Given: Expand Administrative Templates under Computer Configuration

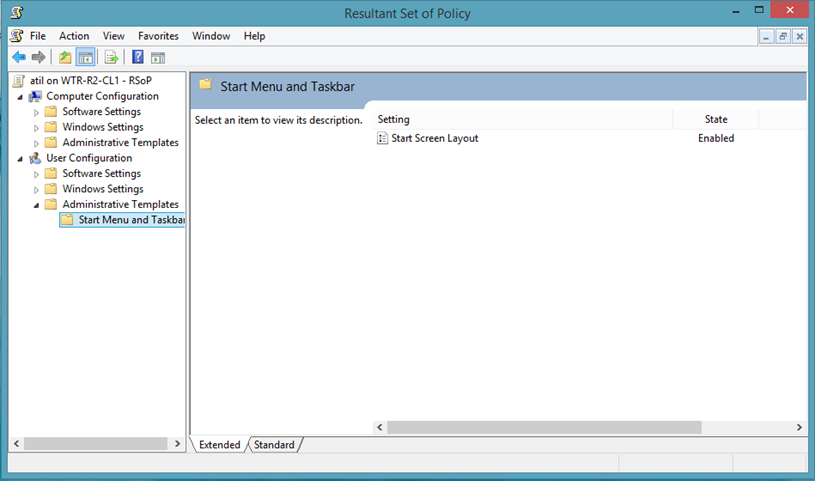Looking at the screenshot, I should coord(36,143).
